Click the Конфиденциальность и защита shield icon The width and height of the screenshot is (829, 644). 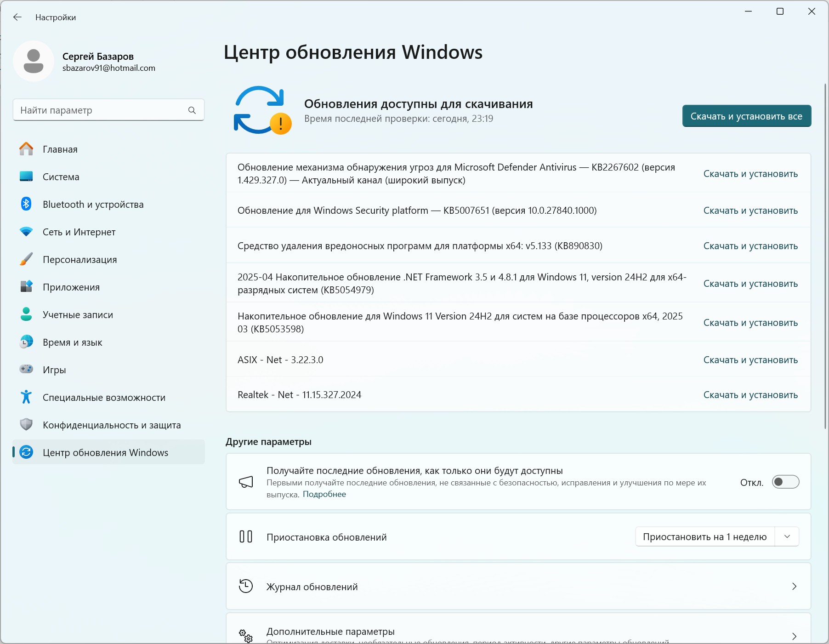tap(26, 424)
